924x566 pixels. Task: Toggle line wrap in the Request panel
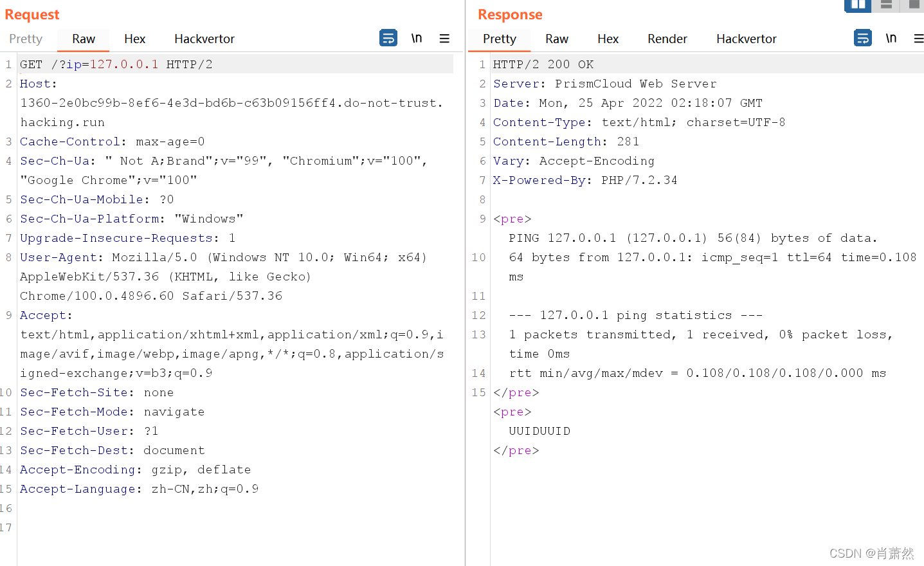(388, 38)
